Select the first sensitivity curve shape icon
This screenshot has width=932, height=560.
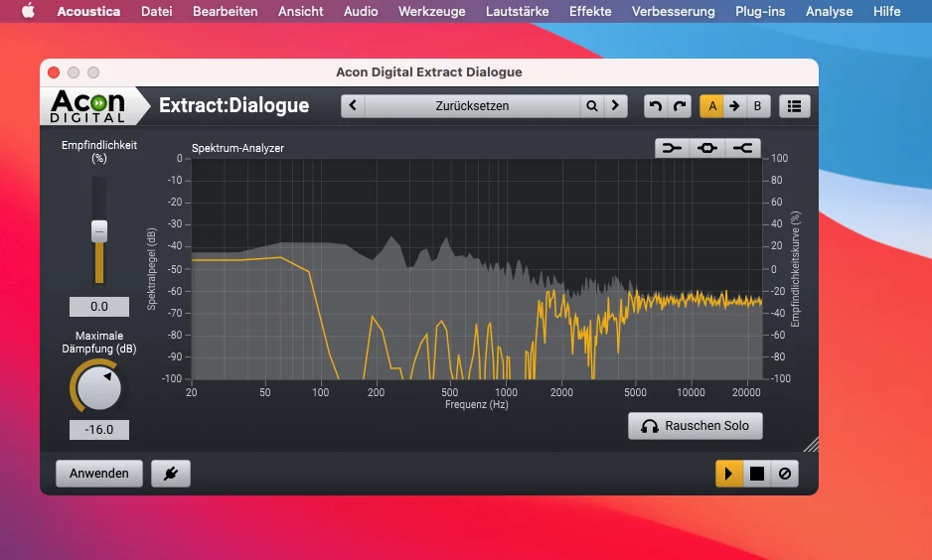pos(673,148)
